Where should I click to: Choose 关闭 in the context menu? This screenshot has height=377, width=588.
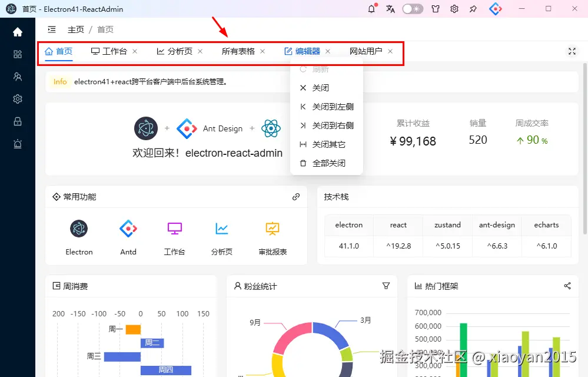pos(326,88)
